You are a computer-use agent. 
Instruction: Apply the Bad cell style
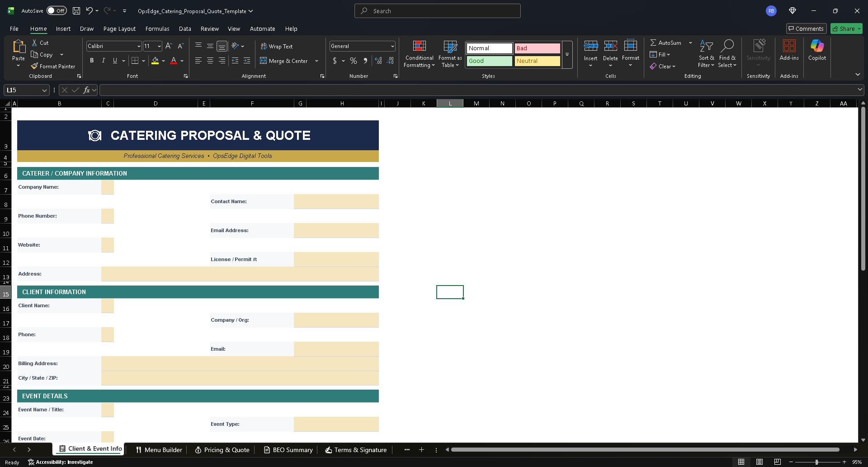point(537,48)
